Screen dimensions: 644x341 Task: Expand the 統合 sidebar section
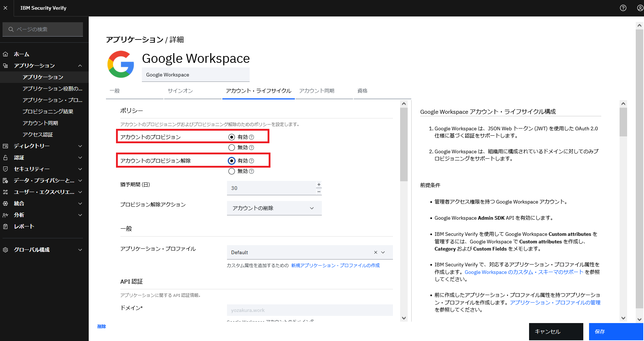(80, 204)
